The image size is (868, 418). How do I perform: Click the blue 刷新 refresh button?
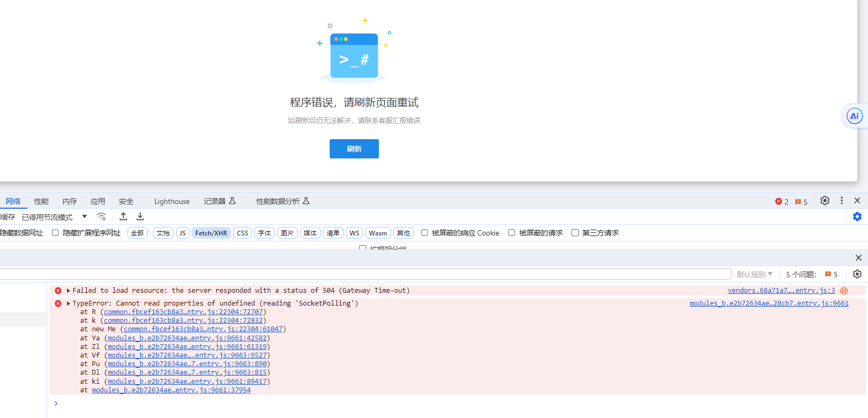[354, 149]
